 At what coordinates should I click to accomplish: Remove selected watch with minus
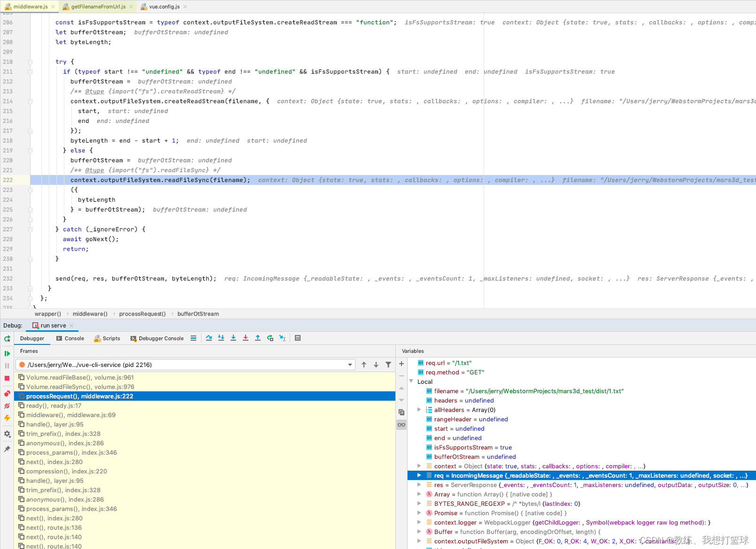click(401, 376)
